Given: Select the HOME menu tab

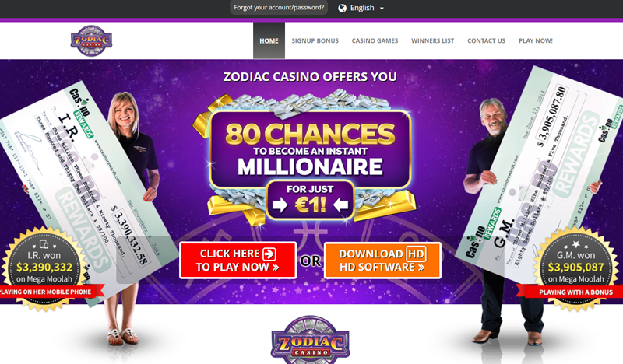Looking at the screenshot, I should 269,40.
